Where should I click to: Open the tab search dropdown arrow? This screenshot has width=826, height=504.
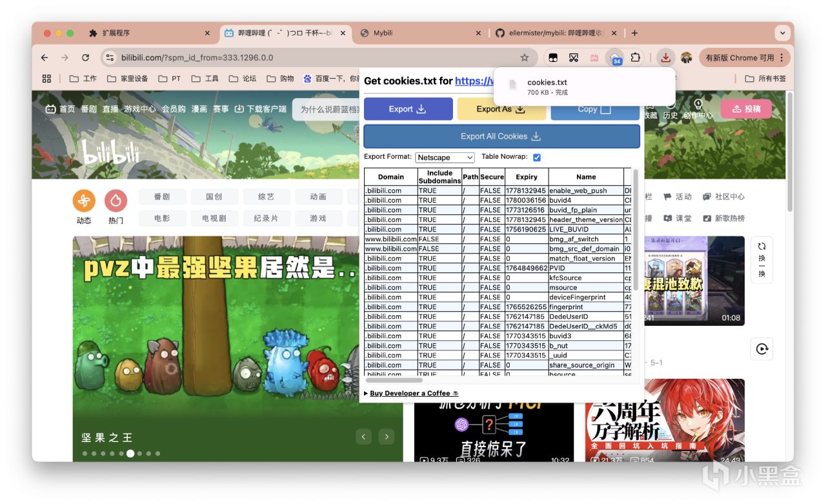(783, 33)
